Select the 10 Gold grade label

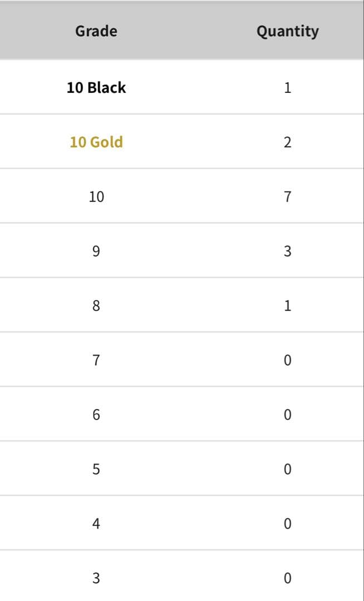[96, 142]
